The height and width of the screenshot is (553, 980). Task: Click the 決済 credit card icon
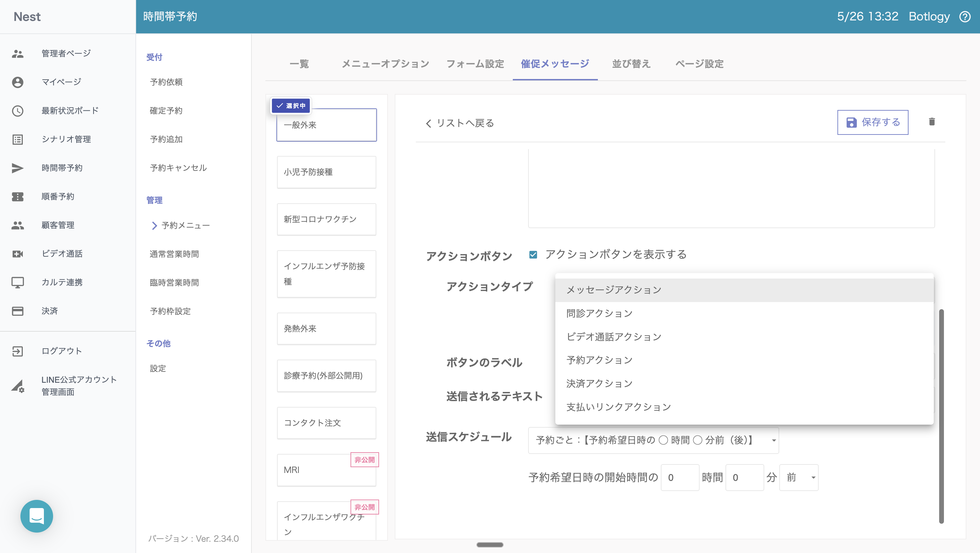(x=17, y=311)
